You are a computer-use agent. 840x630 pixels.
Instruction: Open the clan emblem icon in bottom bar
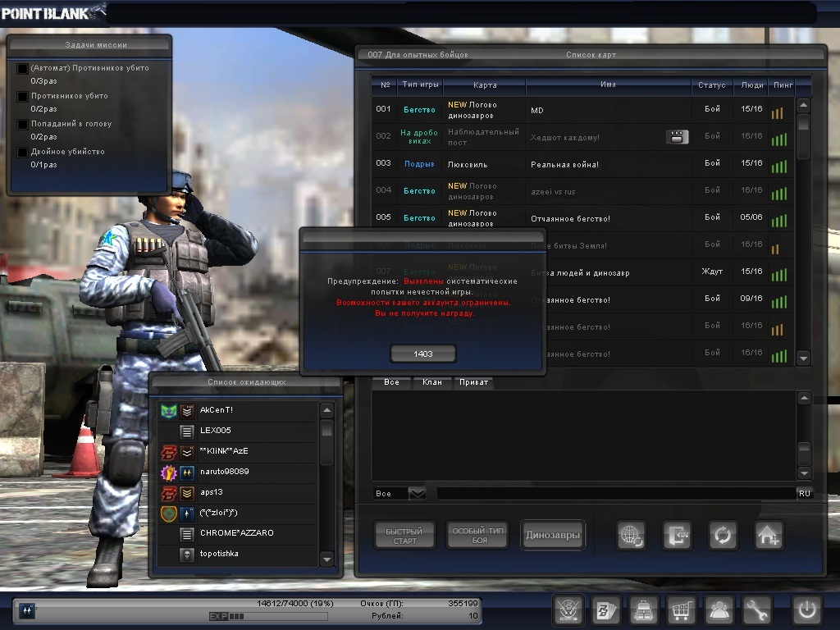click(568, 610)
